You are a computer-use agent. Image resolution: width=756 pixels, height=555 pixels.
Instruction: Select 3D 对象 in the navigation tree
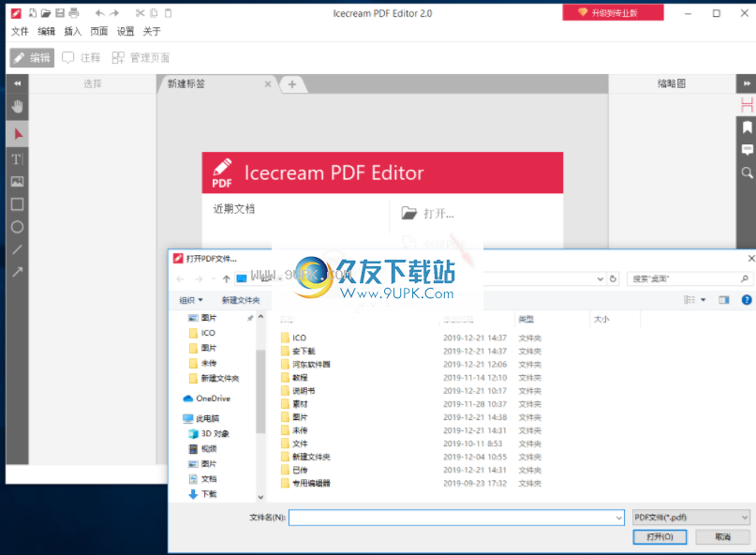209,433
